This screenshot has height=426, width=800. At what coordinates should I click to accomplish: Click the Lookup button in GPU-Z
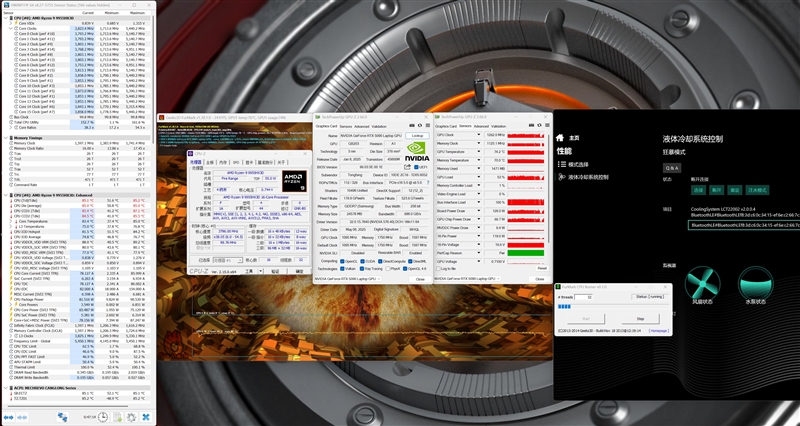pyautogui.click(x=417, y=135)
